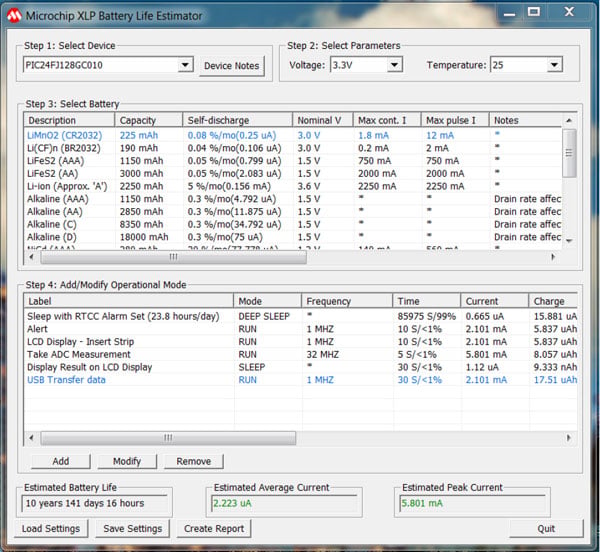This screenshot has height=552, width=600.
Task: Click the Charge column header
Action: [x=553, y=301]
